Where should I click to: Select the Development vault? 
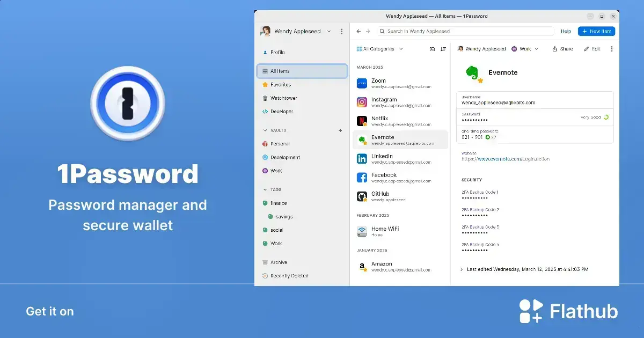[x=302, y=157]
